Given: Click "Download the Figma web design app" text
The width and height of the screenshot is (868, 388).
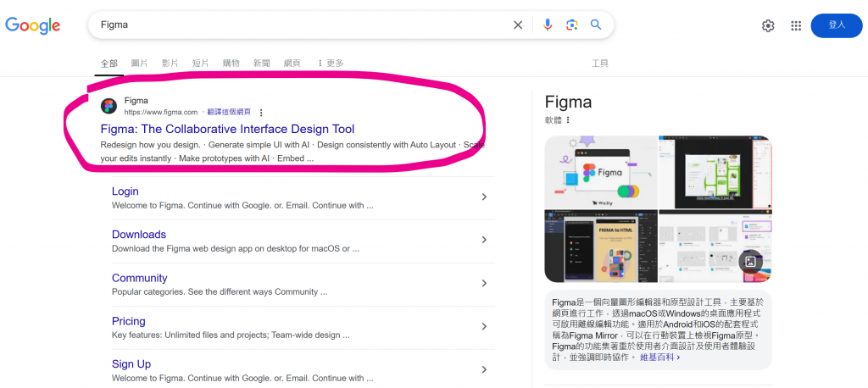Looking at the screenshot, I should (236, 248).
